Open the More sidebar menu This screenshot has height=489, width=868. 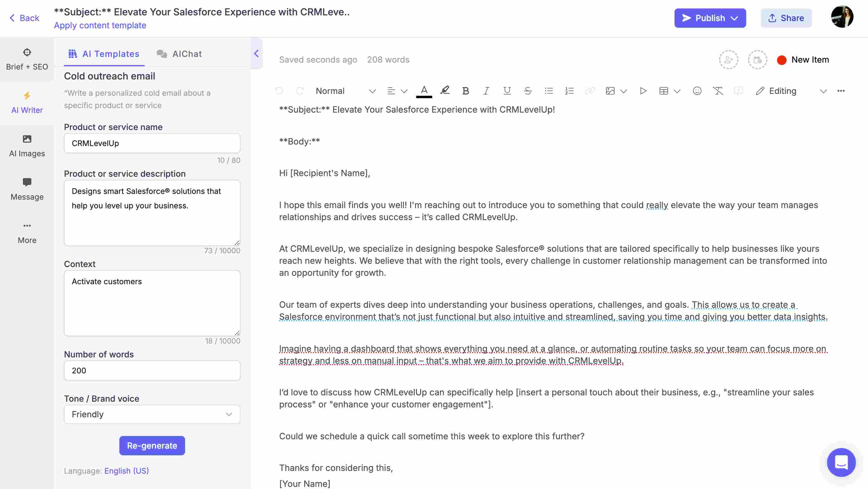pyautogui.click(x=27, y=233)
